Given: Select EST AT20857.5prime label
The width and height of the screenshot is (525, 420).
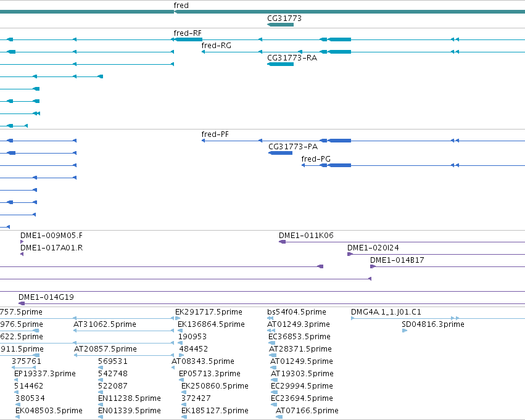Looking at the screenshot, I should [x=105, y=348].
